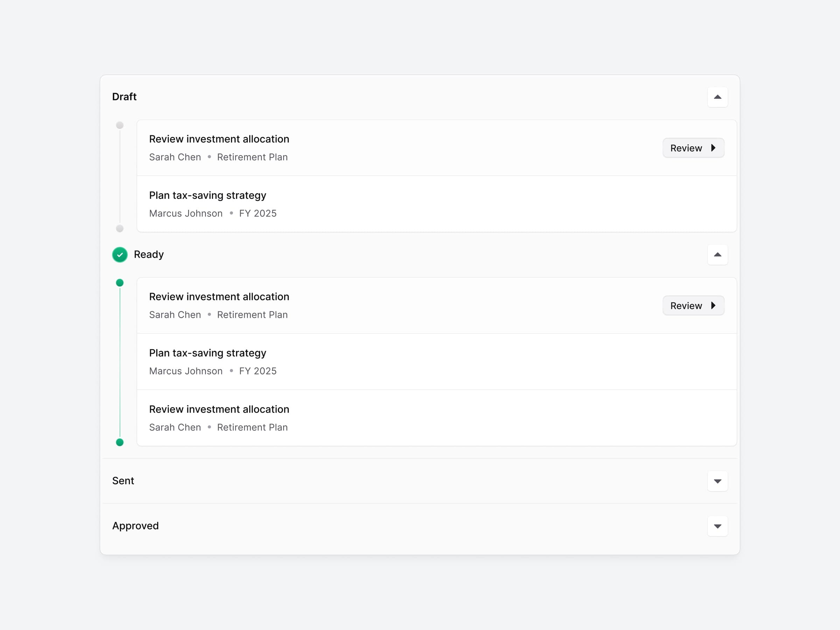Select the Sent section heading

click(123, 481)
